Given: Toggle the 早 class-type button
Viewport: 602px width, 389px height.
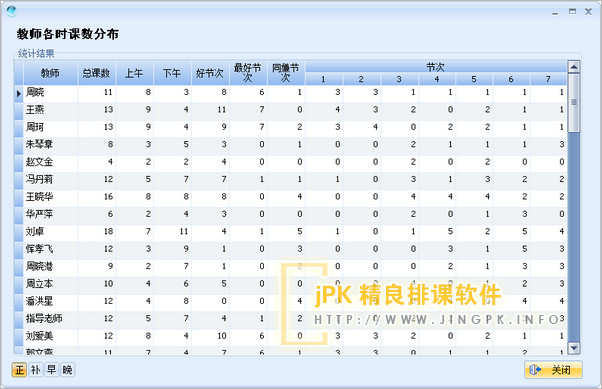Looking at the screenshot, I should point(51,370).
